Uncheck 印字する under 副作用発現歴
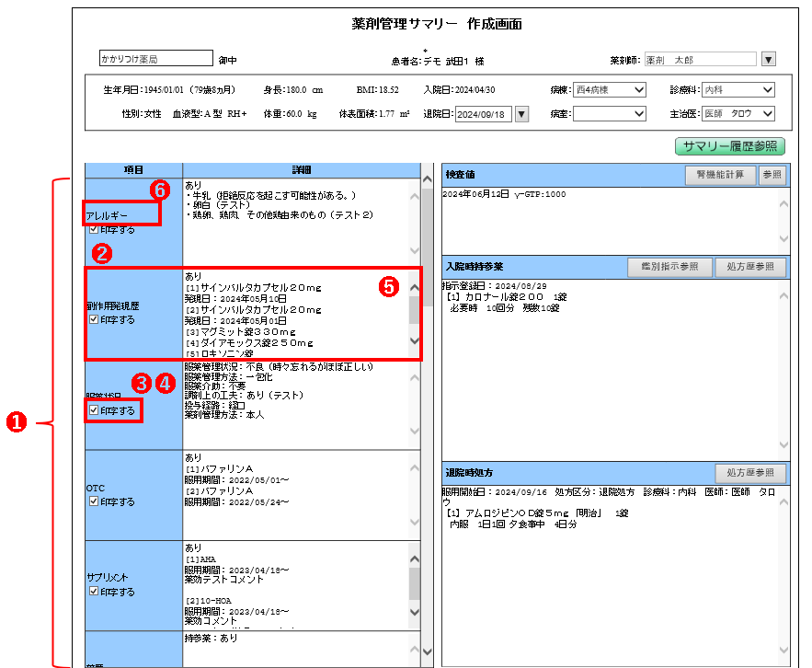 coord(94,319)
